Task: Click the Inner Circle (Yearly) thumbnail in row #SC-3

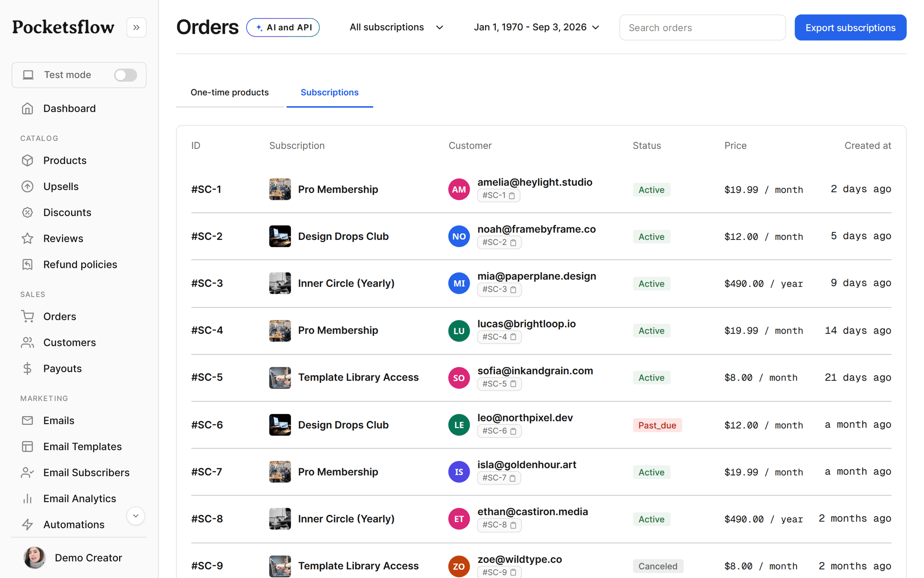Action: pos(280,283)
